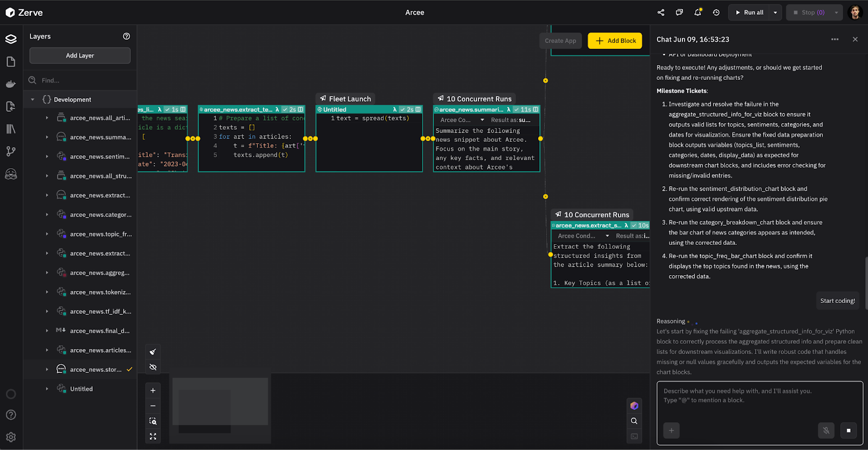Open the Git branch icon in sidebar
Image resolution: width=868 pixels, height=450 pixels.
[x=11, y=151]
